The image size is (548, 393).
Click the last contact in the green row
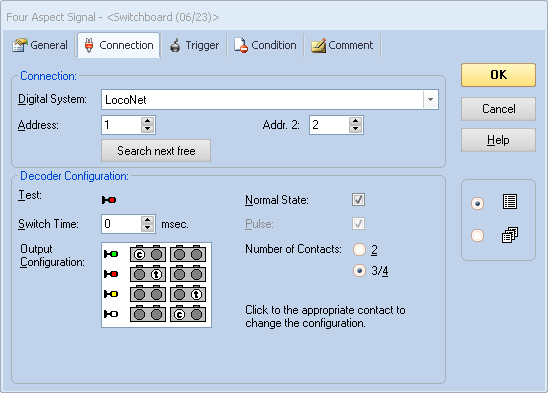pyautogui.click(x=196, y=255)
